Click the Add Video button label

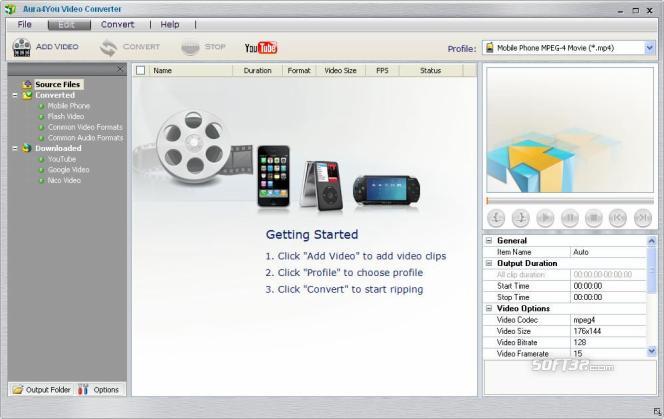(x=57, y=47)
